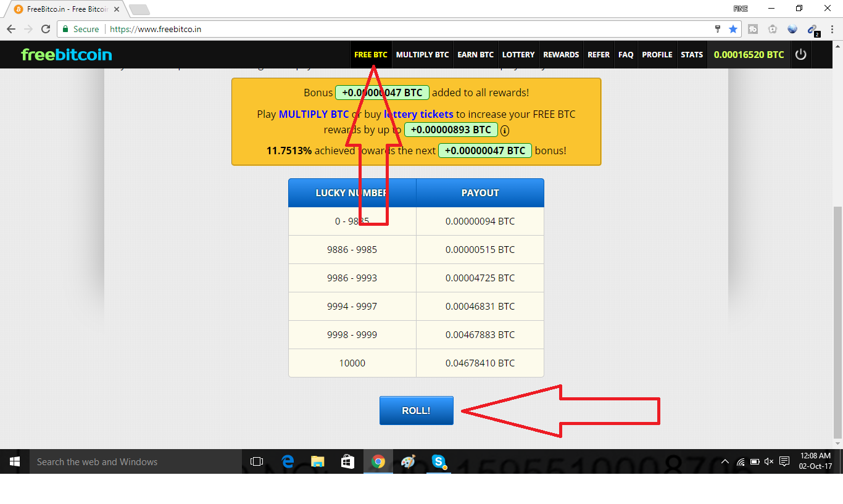Reload the page with the refresh icon
Screen dimensions: 843x504
tap(45, 29)
